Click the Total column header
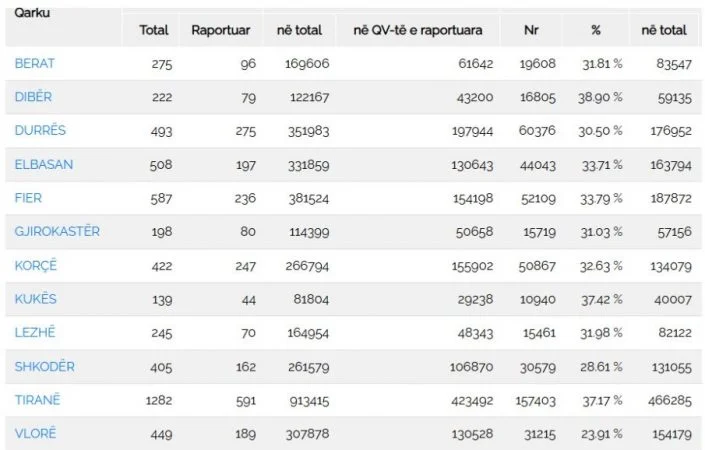The image size is (705, 450). [154, 30]
